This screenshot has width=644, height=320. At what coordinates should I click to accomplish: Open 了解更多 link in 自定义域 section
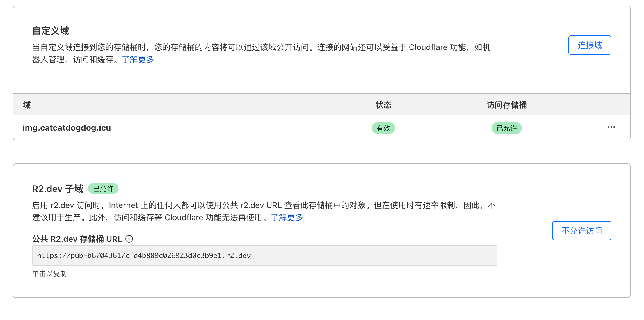[x=138, y=60]
